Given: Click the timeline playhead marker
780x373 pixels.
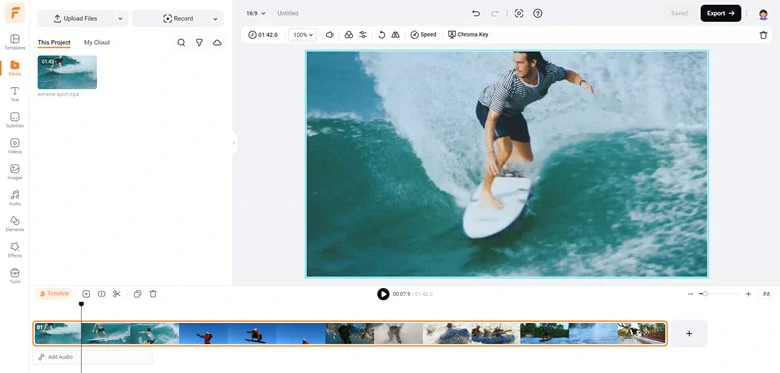Looking at the screenshot, I should tap(81, 304).
